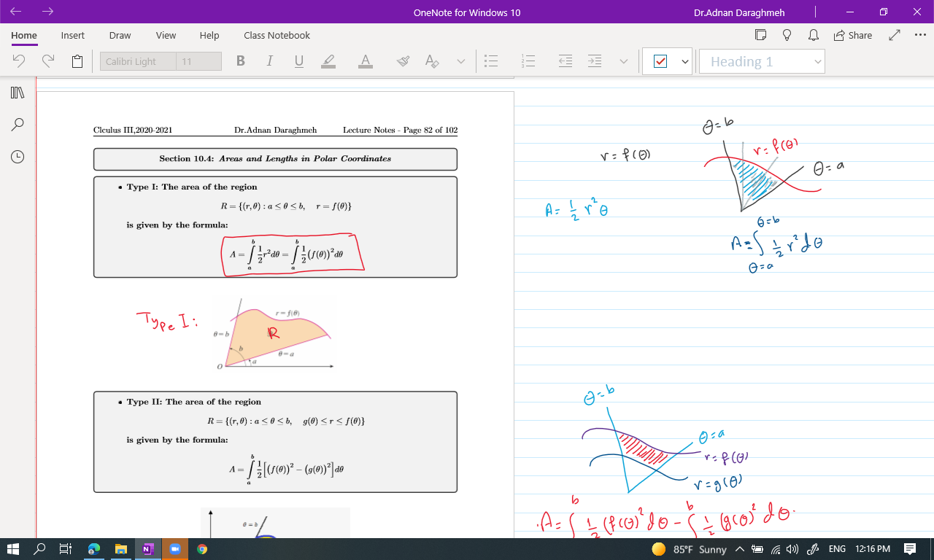Screen dimensions: 934x560
Task: Switch to the Class Notebook tab
Action: (277, 35)
